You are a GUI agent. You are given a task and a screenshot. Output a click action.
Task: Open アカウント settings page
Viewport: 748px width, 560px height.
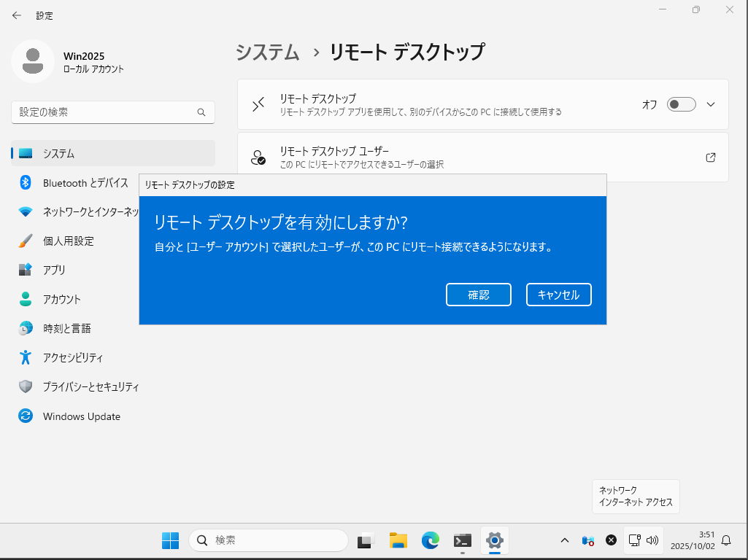click(61, 299)
